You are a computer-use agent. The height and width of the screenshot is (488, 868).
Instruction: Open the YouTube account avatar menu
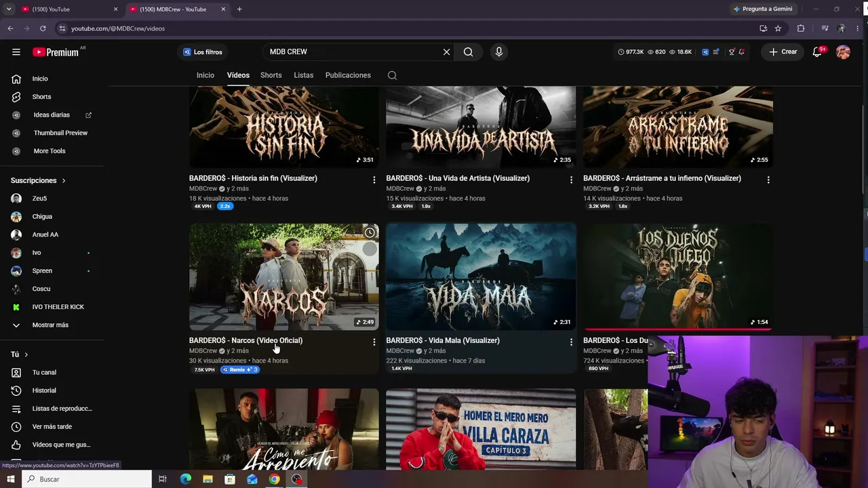click(x=843, y=52)
